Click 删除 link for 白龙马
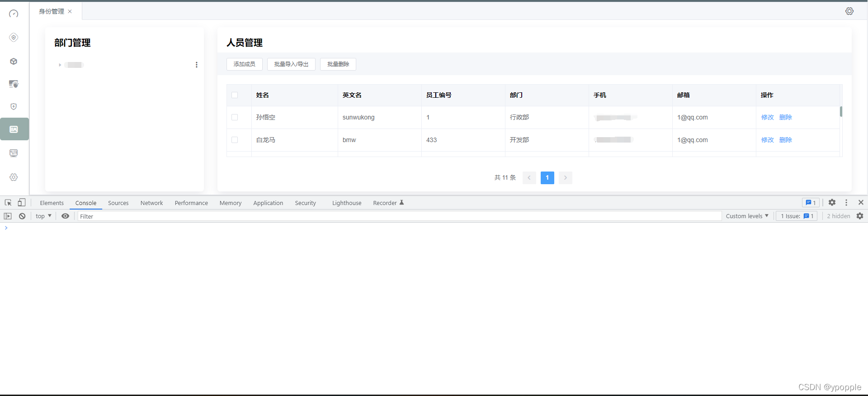Viewport: 868px width, 396px height. [x=785, y=140]
